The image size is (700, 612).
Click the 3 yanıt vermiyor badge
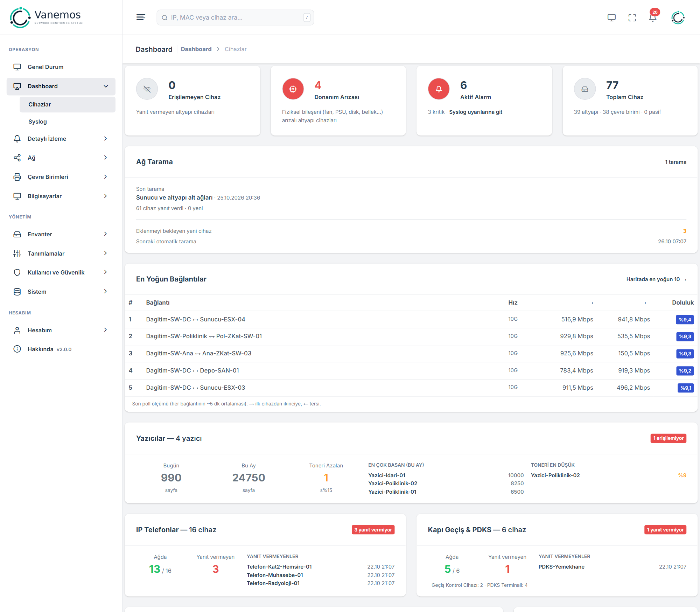[373, 530]
